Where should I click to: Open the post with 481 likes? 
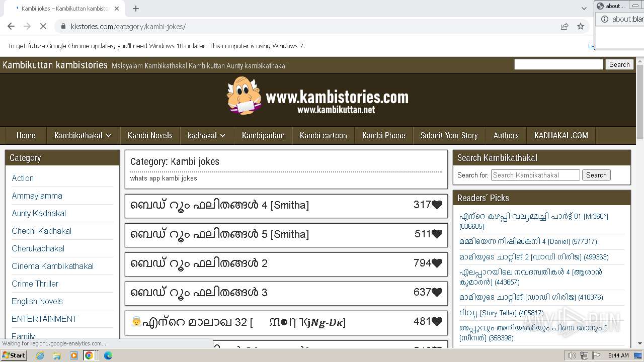click(x=238, y=322)
